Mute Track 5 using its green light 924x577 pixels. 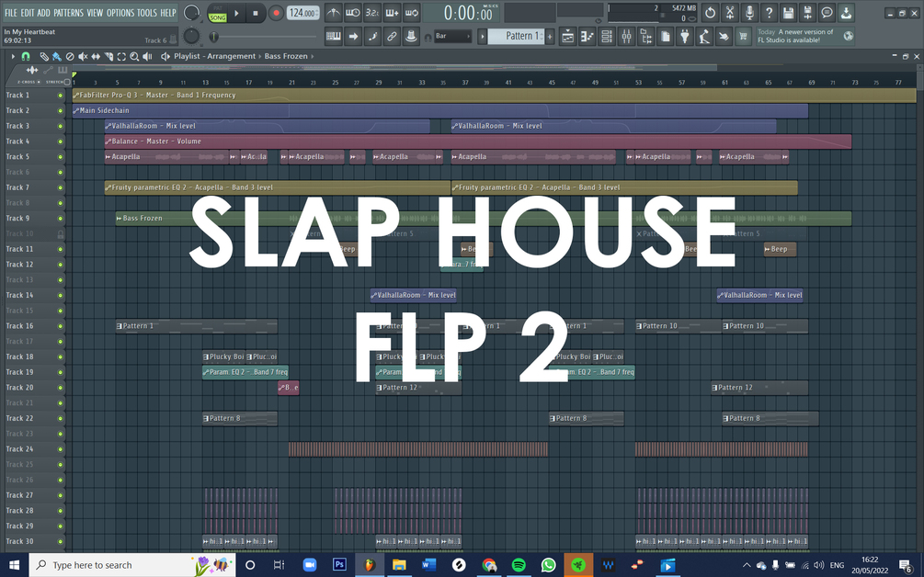60,157
